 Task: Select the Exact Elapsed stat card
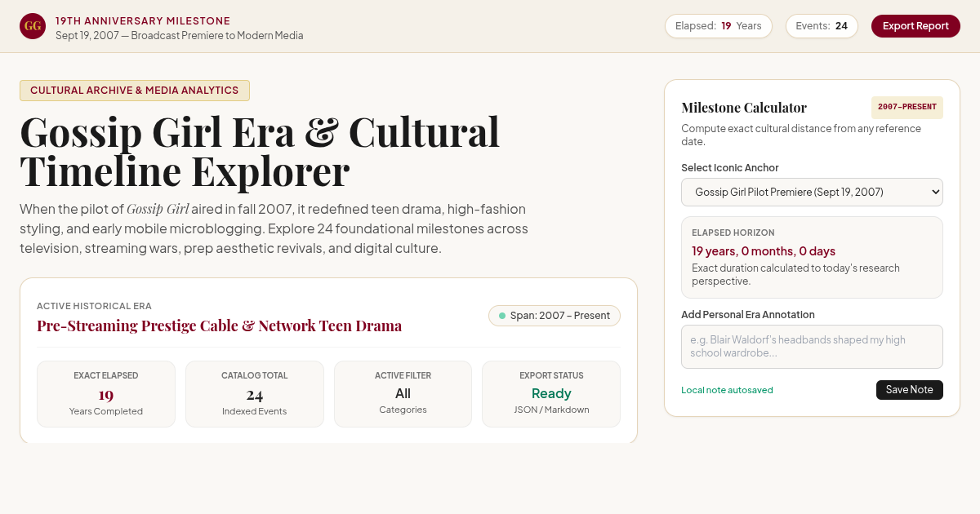pyautogui.click(x=106, y=394)
